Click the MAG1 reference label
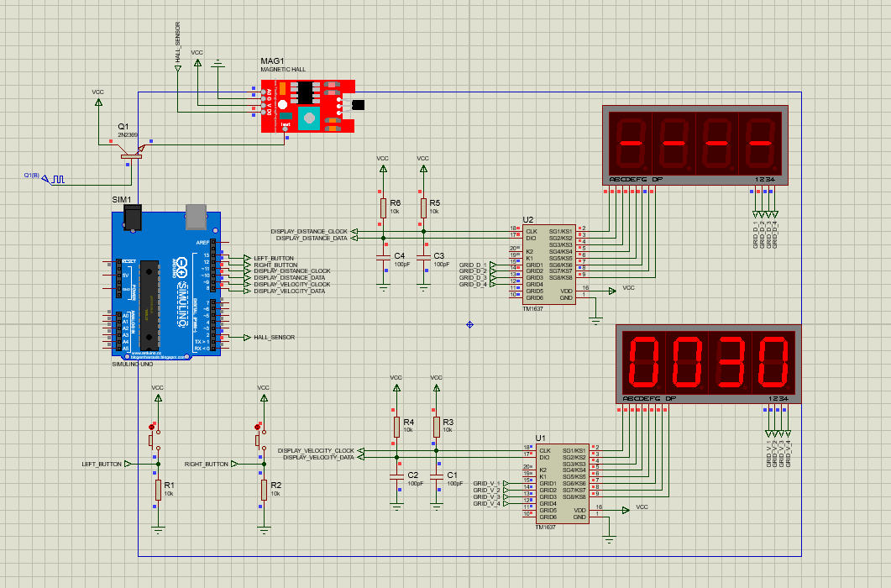891x588 pixels. point(272,60)
